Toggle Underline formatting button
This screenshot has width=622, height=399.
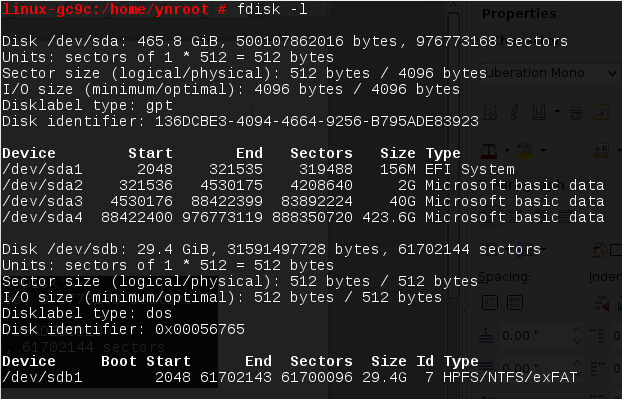[539, 112]
